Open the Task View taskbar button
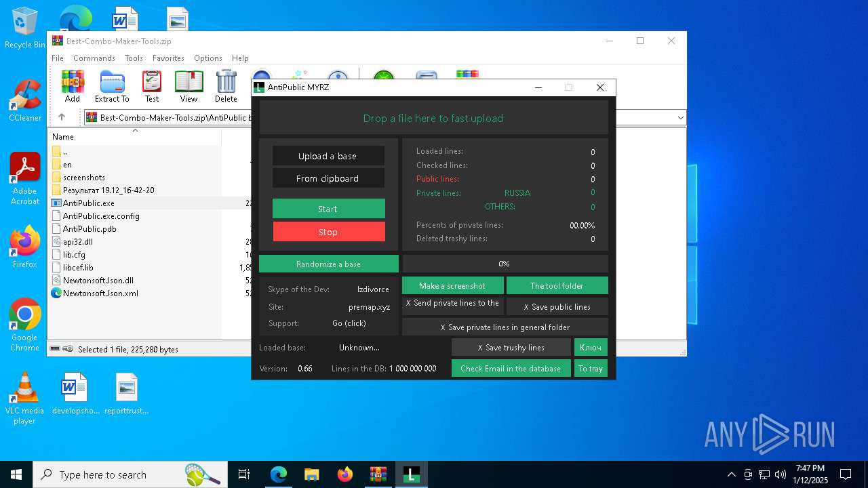This screenshot has width=868, height=488. click(244, 474)
